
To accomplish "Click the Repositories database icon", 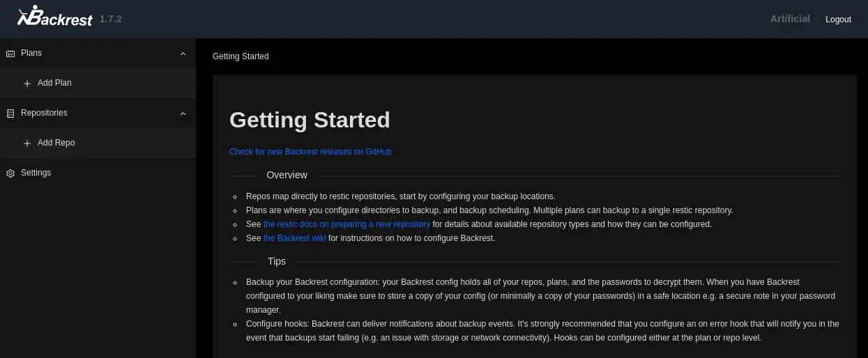I will pos(10,114).
